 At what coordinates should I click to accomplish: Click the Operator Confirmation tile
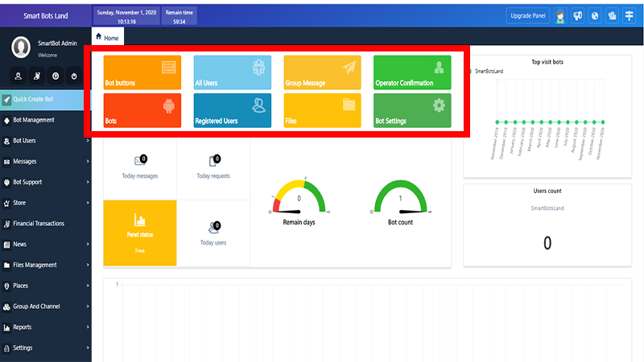point(411,72)
